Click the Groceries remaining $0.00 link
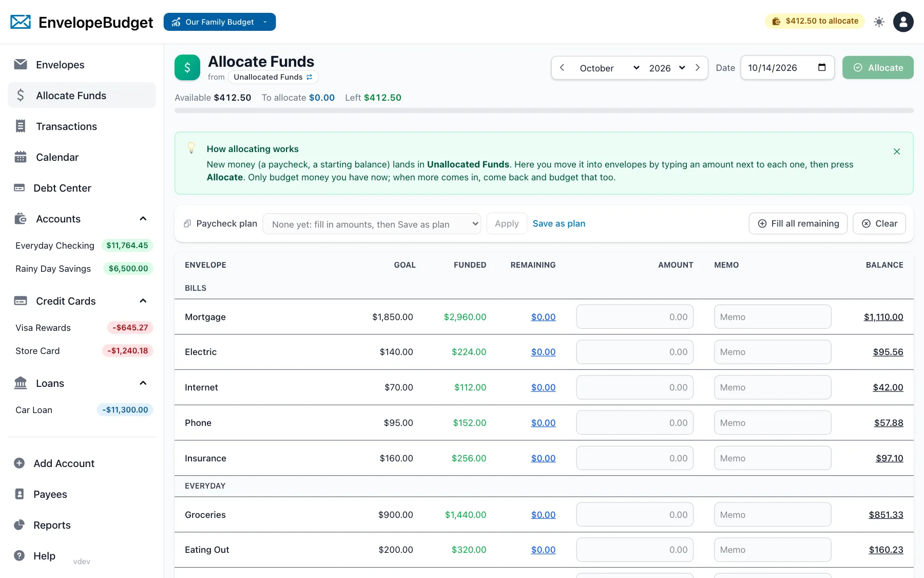 click(543, 515)
